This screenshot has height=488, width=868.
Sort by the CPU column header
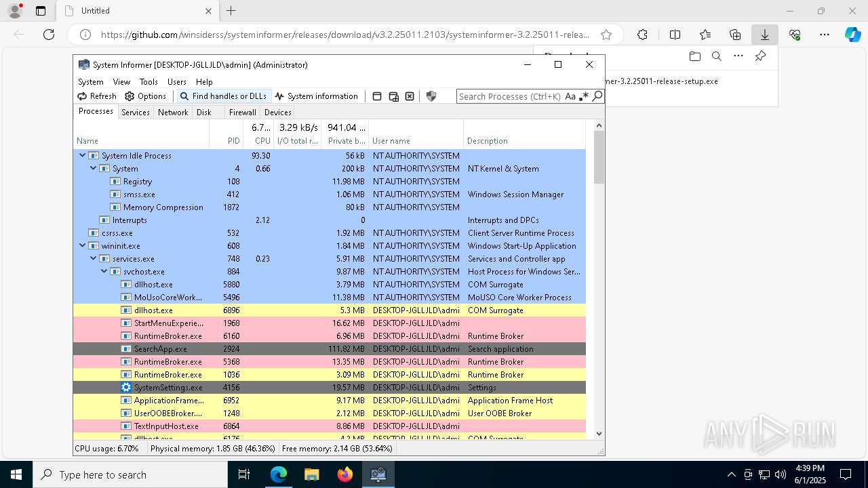[258, 134]
